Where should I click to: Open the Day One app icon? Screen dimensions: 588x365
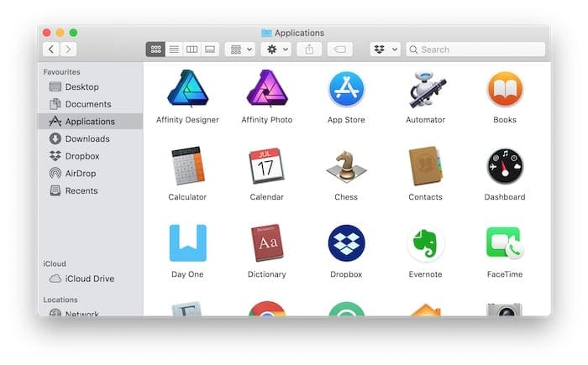[187, 242]
